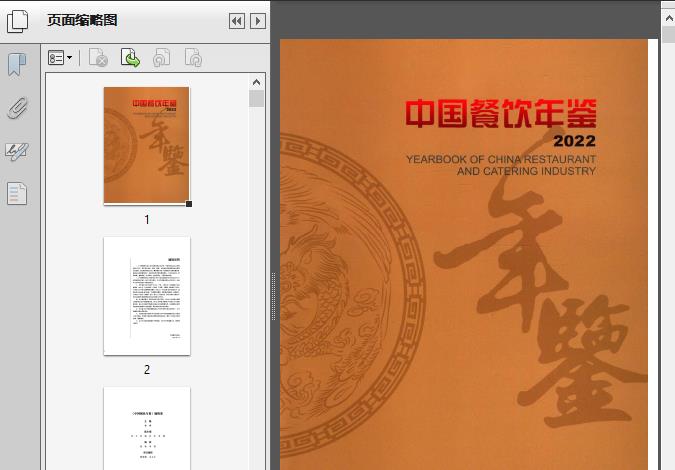Viewport: 675px width, 470px height.
Task: Open the thumbnail options dropdown menu
Action: (x=60, y=58)
